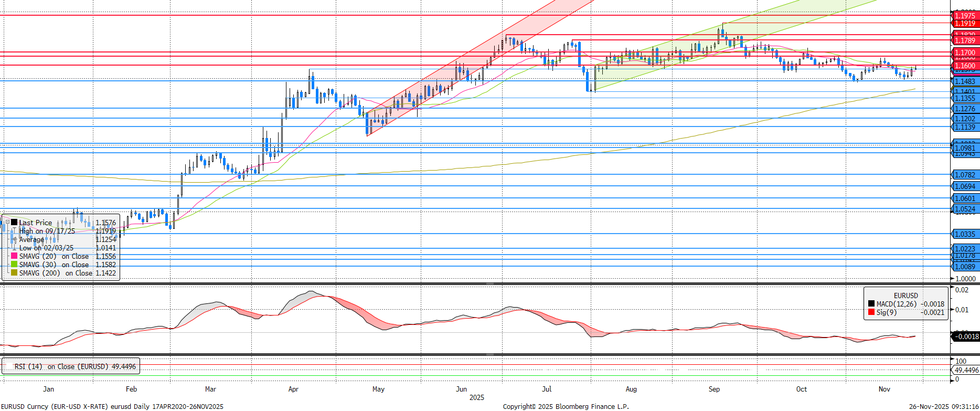Click the pink SMAVG (20) legend swatch

(x=14, y=256)
